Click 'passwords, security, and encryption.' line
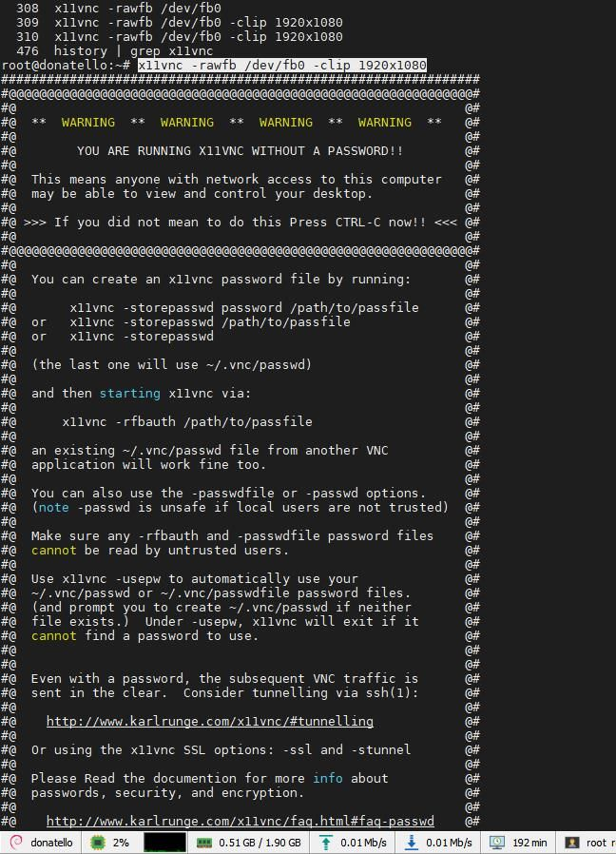The width and height of the screenshot is (616, 854). [167, 792]
